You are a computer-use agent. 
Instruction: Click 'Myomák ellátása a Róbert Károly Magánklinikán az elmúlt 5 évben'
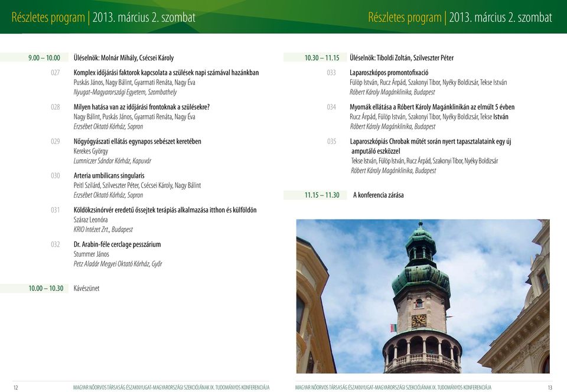[x=432, y=107]
